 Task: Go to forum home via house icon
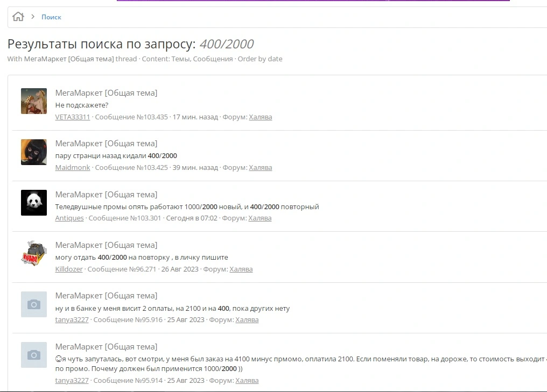click(x=18, y=17)
